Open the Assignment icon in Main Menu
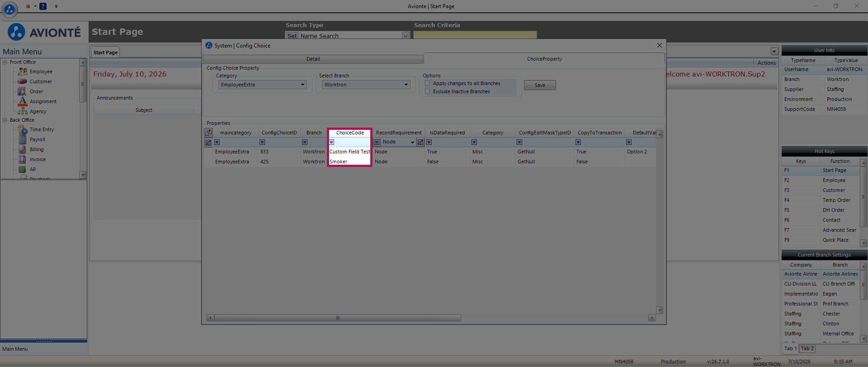The image size is (868, 367). coord(23,101)
